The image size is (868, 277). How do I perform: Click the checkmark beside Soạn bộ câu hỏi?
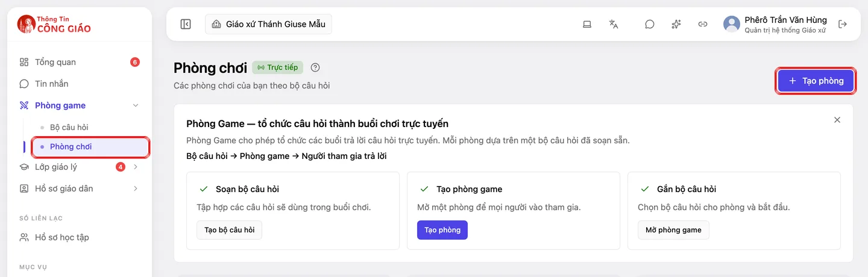pyautogui.click(x=203, y=189)
